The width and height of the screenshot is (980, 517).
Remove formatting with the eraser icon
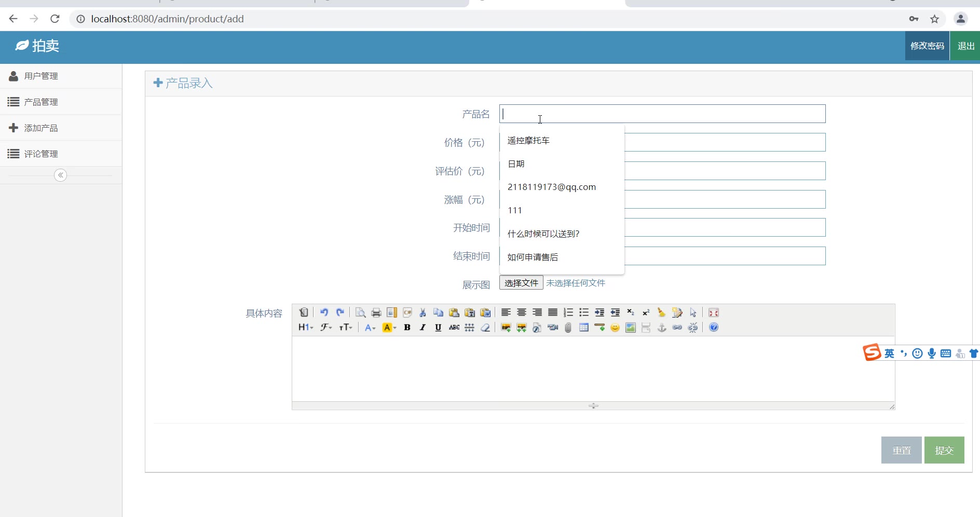(x=485, y=328)
